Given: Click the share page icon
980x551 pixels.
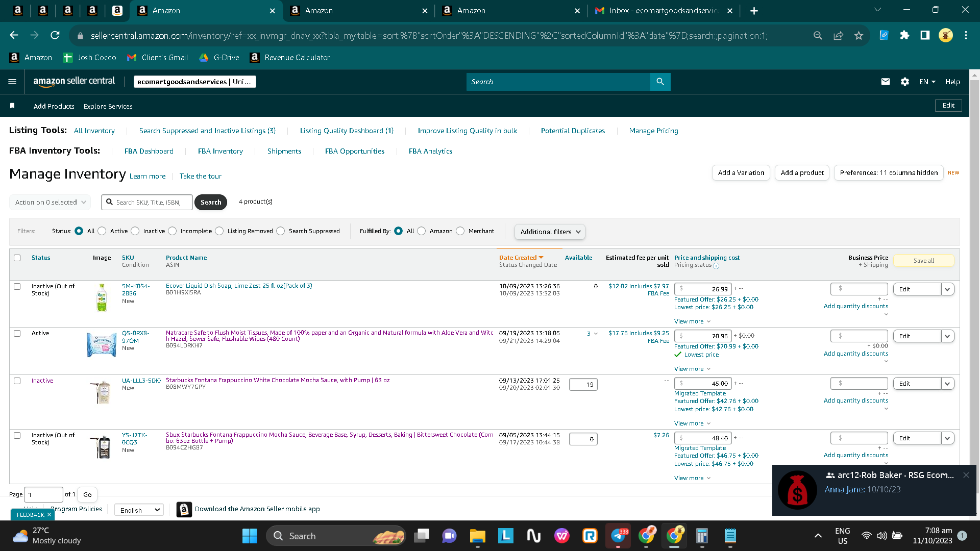Looking at the screenshot, I should click(838, 35).
